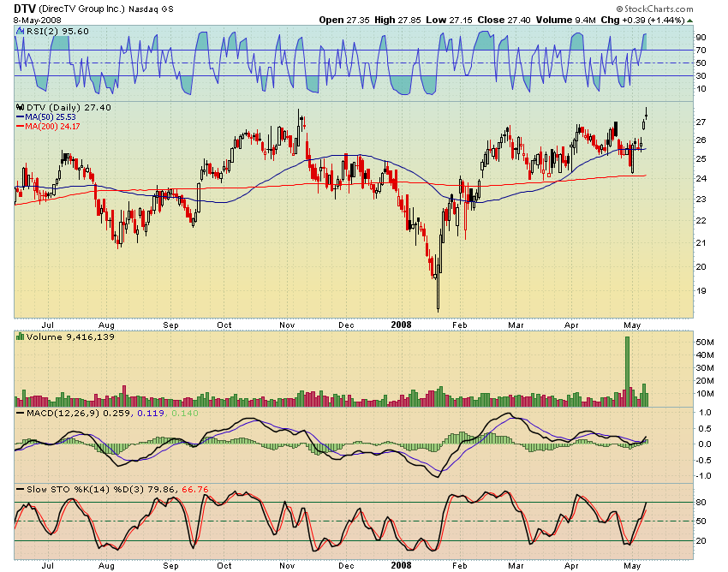
Task: Click the green 0.140 MACD histogram value
Action: pyautogui.click(x=185, y=413)
